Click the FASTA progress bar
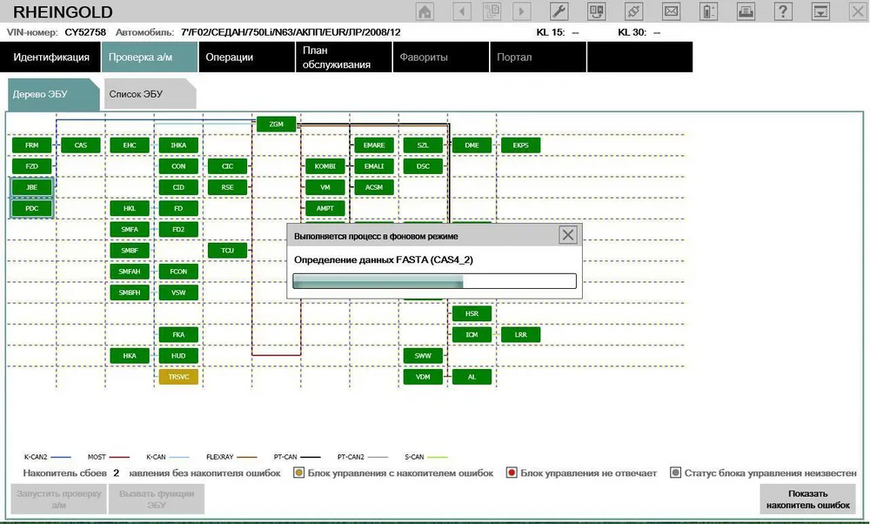870x524 pixels. (434, 281)
